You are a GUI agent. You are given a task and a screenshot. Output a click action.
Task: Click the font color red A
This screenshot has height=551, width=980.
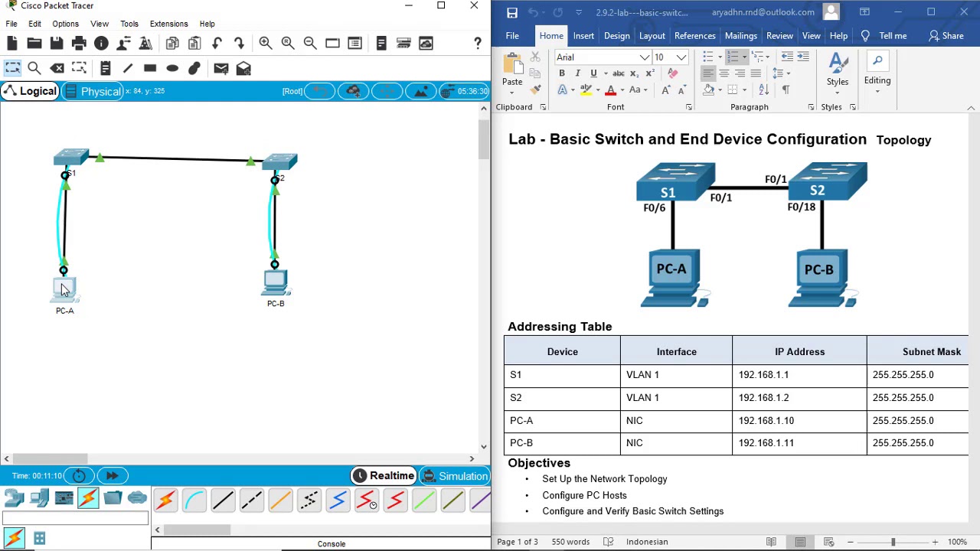click(x=610, y=90)
